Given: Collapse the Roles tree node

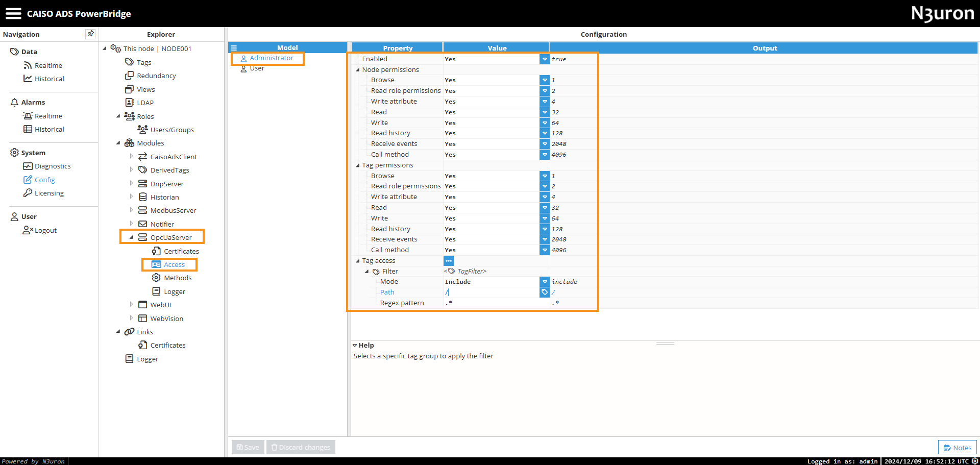Looking at the screenshot, I should click(x=118, y=116).
